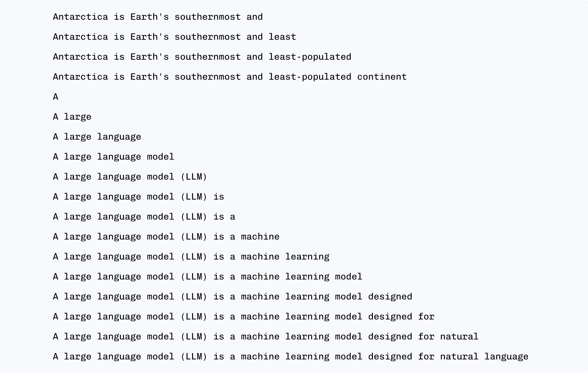The image size is (588, 373).
Task: Click the line ending with 'model designed'
Action: pos(232,297)
